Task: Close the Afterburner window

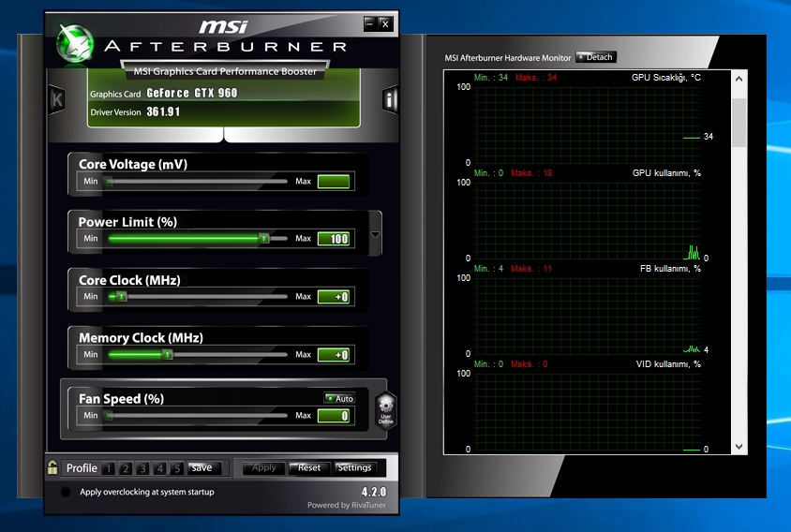Action: coord(385,23)
